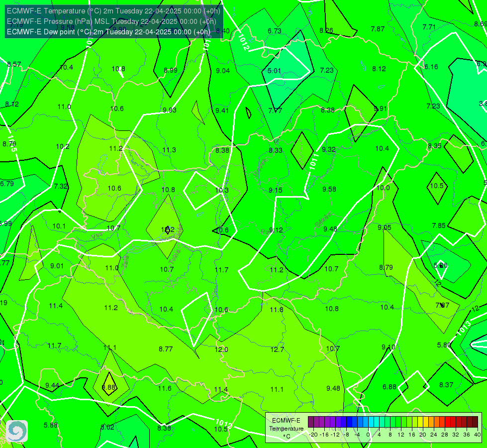Select the ECMWF-E Dew point 2m layer label
The height and width of the screenshot is (448, 487).
click(108, 32)
